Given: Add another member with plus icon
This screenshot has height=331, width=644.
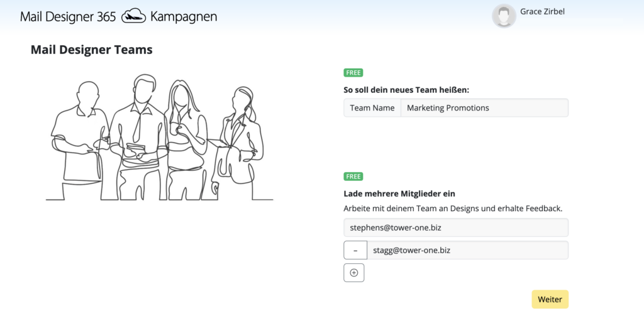Looking at the screenshot, I should point(353,273).
